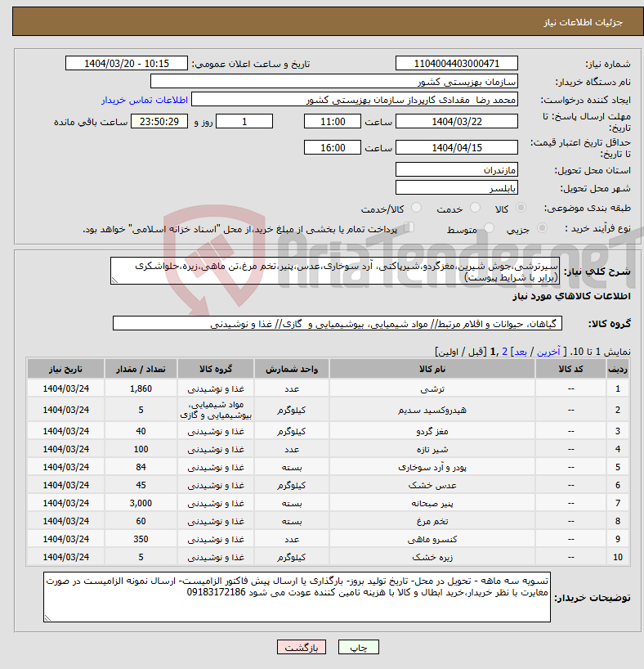Click the validity time 16:00 field
Image resolution: width=644 pixels, height=669 pixels.
point(333,147)
